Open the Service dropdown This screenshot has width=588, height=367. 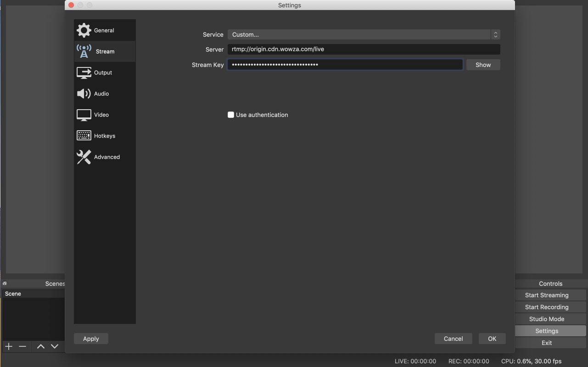[364, 34]
